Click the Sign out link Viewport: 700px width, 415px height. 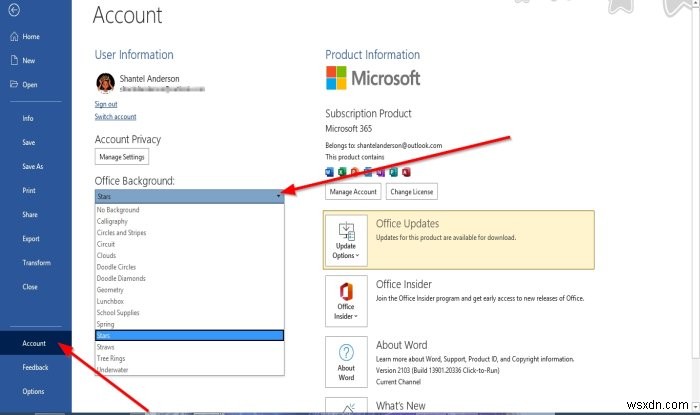[106, 104]
